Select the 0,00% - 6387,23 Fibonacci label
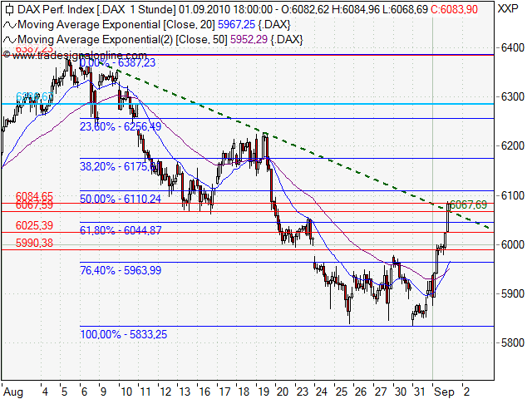The height and width of the screenshot is (399, 532). point(117,63)
